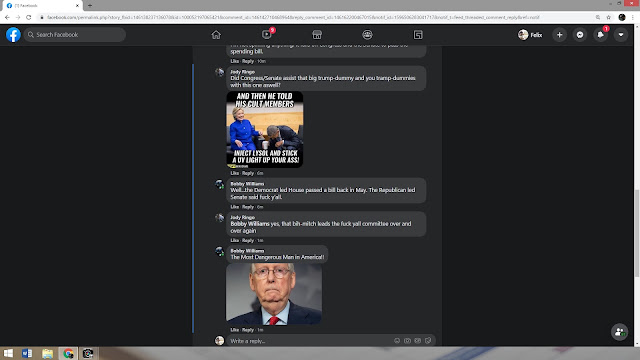Viewport: 640px width, 360px height.
Task: Open Felix's profile
Action: pyautogui.click(x=530, y=35)
